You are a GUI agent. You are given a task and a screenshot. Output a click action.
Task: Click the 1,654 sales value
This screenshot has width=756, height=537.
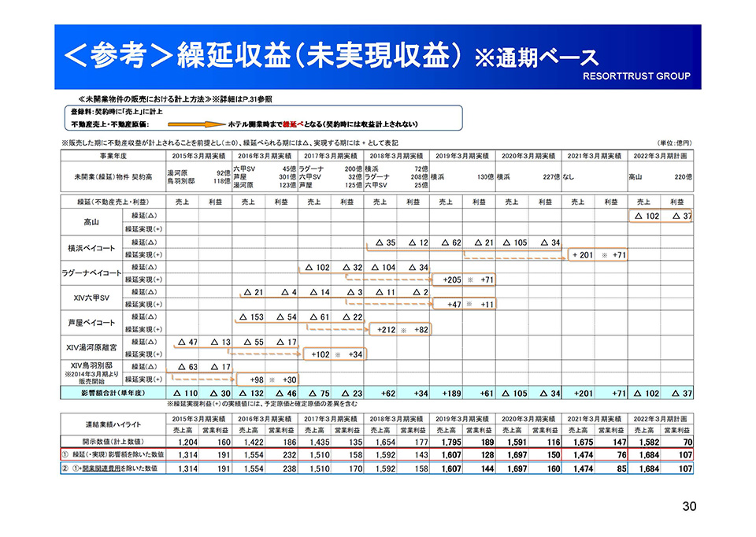point(385,442)
